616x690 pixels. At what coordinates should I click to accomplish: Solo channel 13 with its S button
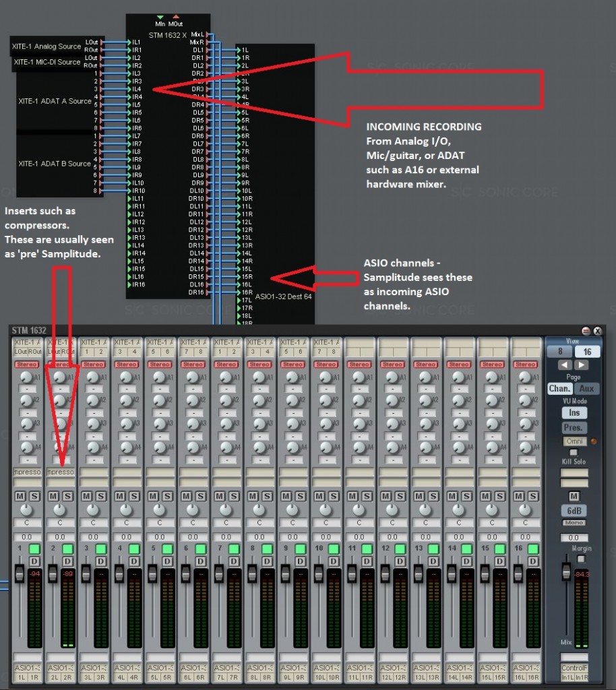(433, 497)
